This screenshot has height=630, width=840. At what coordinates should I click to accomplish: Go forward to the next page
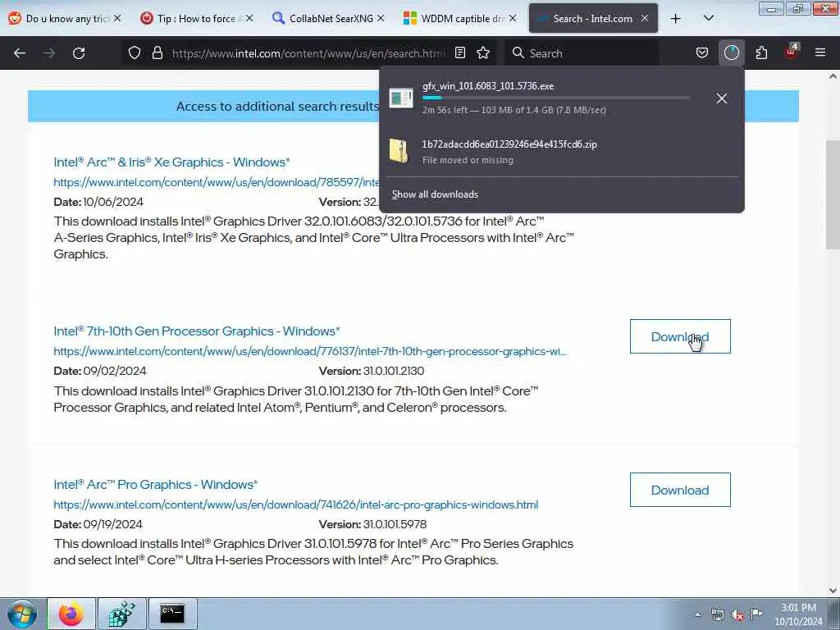49,53
